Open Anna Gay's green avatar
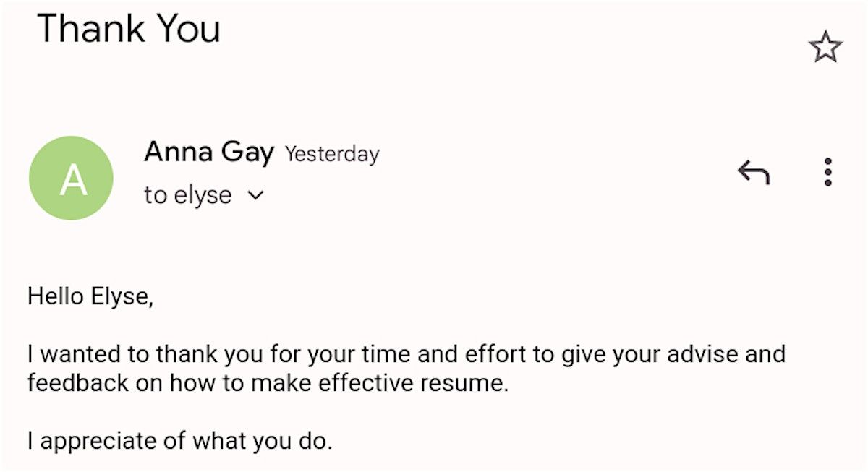This screenshot has width=868, height=472. point(71,179)
